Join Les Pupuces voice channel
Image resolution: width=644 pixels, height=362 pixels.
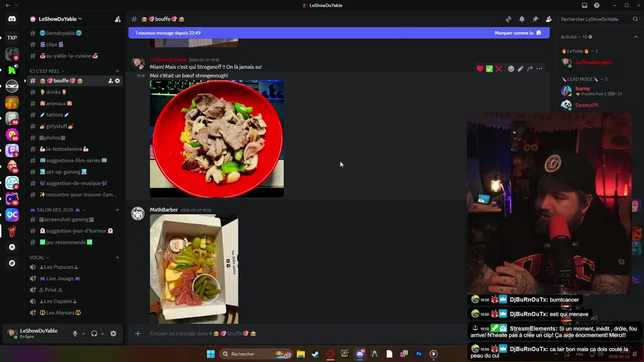[75, 267]
